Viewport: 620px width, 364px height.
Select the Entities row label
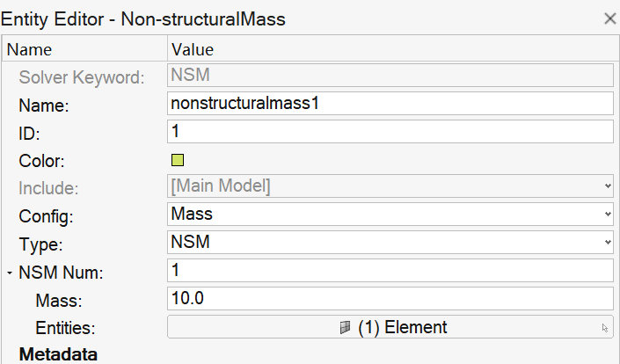65,328
